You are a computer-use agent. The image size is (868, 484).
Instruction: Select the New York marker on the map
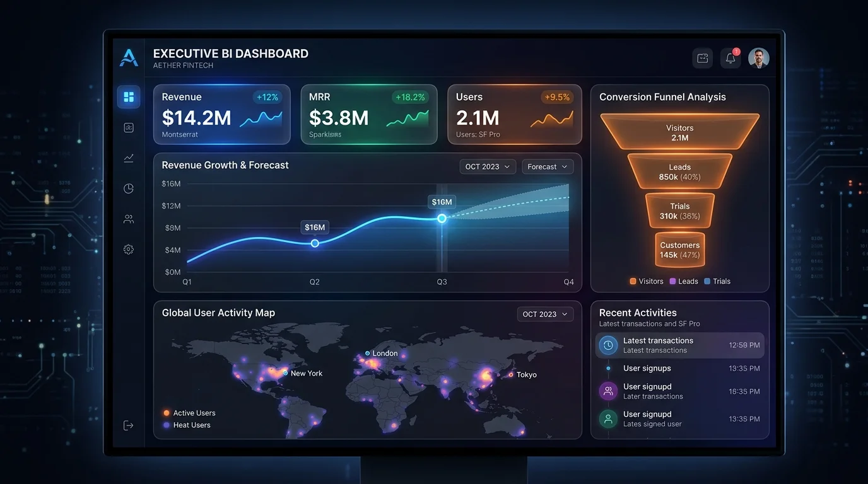point(285,373)
